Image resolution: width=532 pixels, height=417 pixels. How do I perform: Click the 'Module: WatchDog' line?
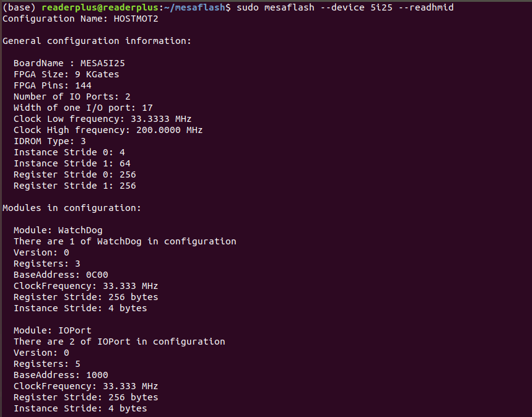pos(58,230)
